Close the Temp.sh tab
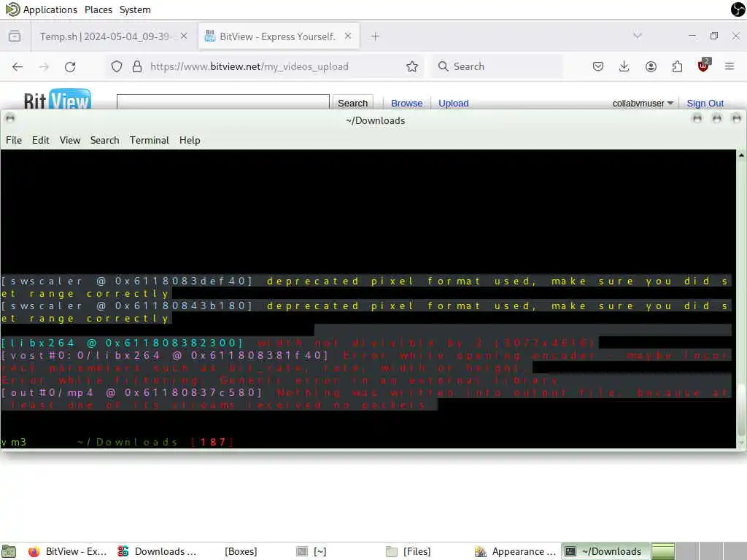747x560 pixels. pos(184,36)
